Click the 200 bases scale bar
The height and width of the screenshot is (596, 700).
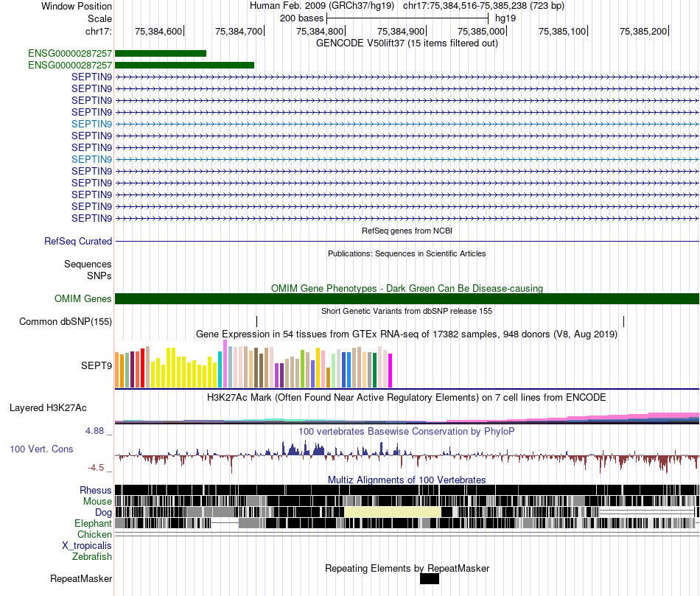407,18
